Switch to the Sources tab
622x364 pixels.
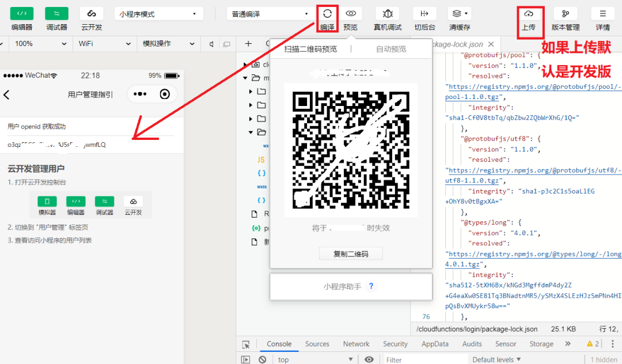(x=317, y=344)
